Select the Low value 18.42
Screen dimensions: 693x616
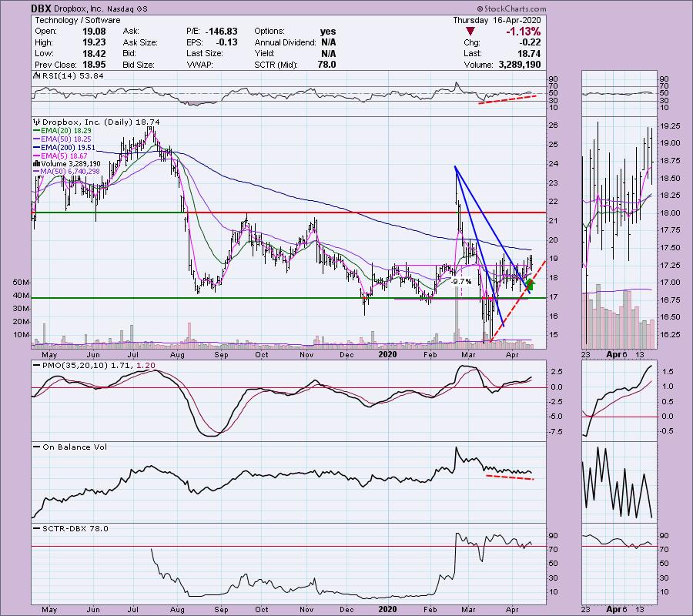coord(94,53)
